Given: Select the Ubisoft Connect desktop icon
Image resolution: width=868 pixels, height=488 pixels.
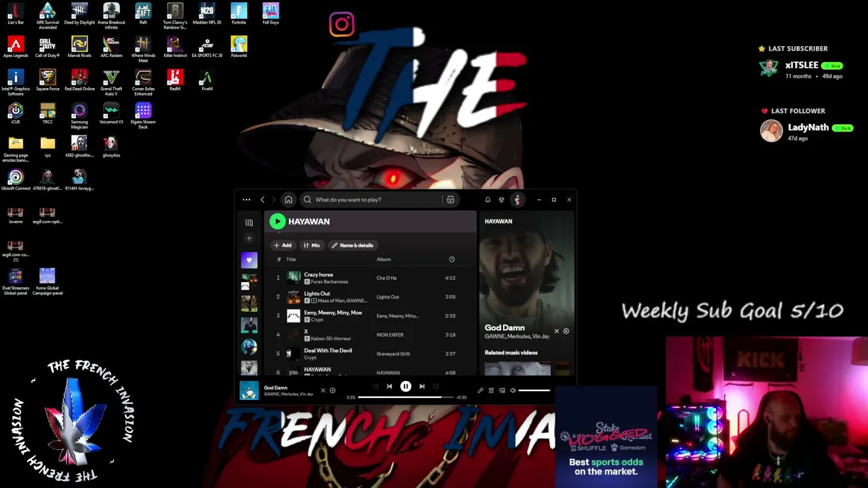Looking at the screenshot, I should click(16, 180).
